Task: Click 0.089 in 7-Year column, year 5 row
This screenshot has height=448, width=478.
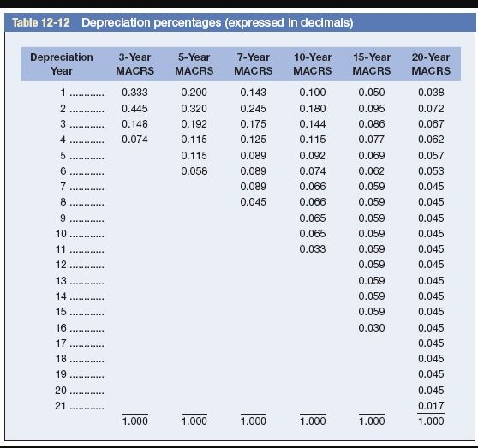Action: click(253, 156)
